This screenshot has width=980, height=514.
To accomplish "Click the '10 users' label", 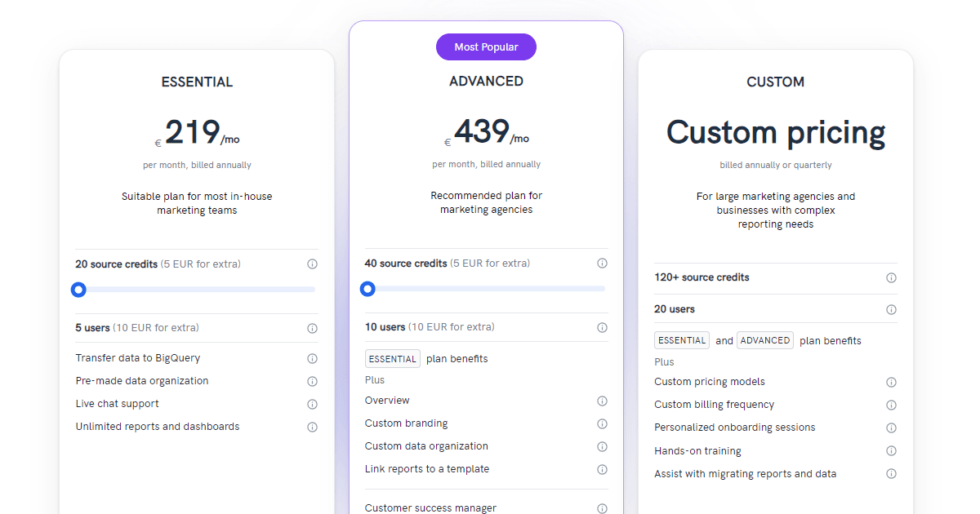I will tap(385, 327).
